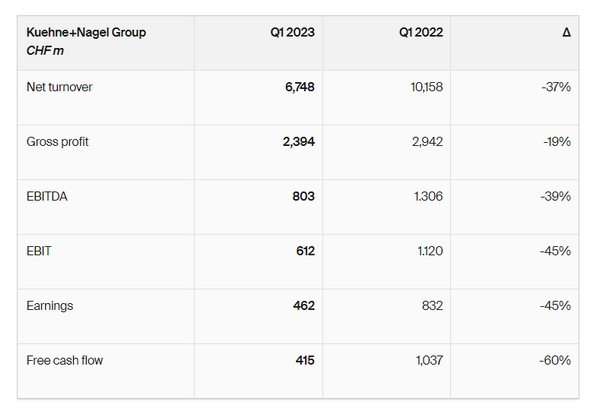
Task: Click the delta Δ column header
Action: tap(566, 33)
